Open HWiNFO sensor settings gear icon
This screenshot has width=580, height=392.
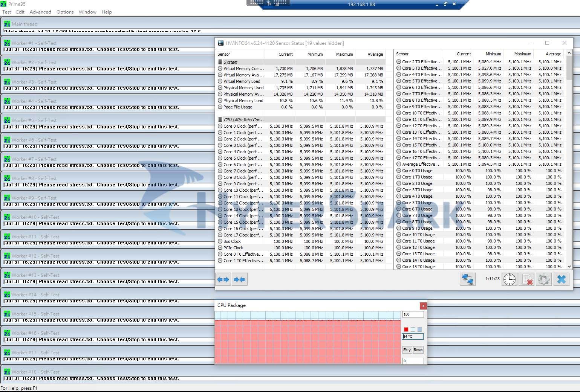[543, 279]
